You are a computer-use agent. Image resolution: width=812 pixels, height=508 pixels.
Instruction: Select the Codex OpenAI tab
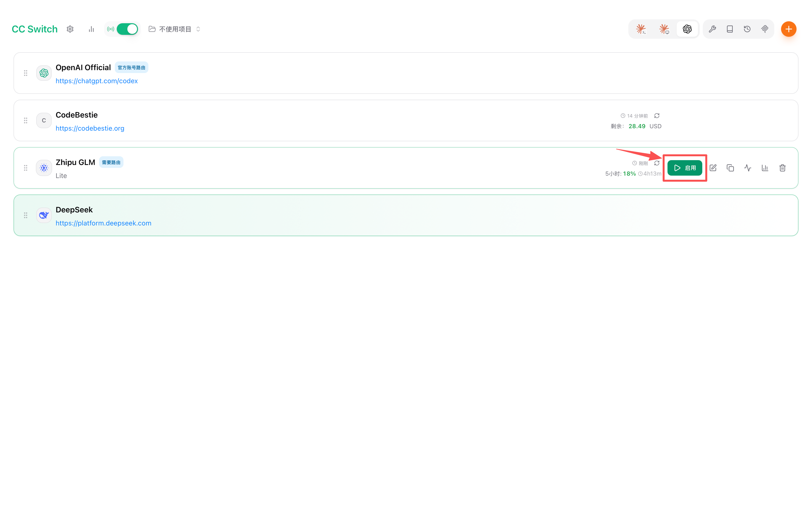click(687, 29)
